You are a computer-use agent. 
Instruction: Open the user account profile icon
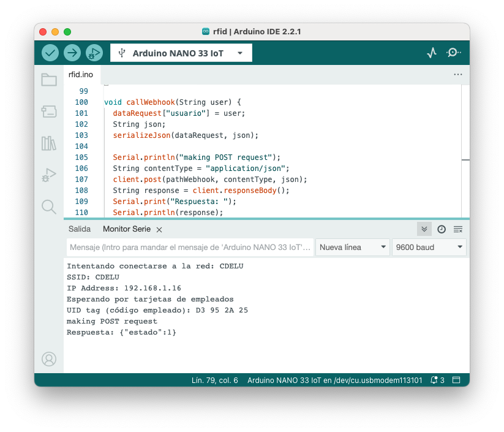point(49,359)
